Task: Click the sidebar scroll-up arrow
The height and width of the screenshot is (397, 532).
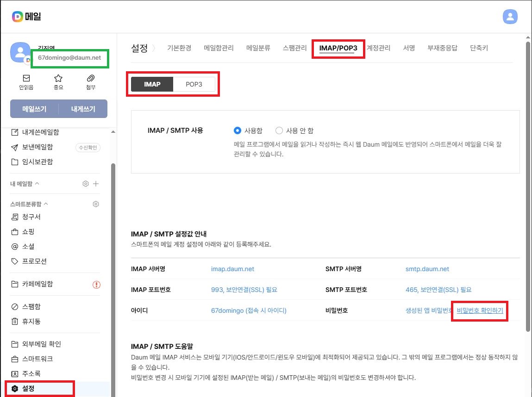Action: pyautogui.click(x=113, y=132)
